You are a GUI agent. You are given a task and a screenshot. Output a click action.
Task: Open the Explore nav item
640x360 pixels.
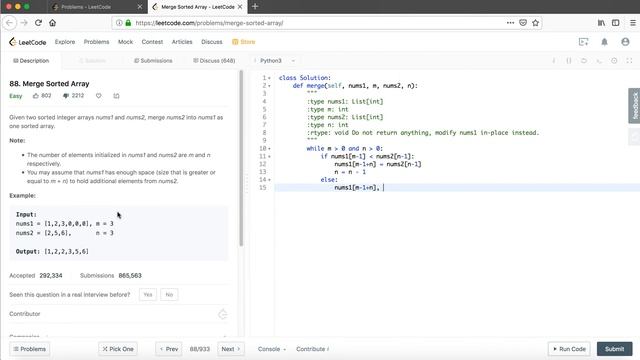pyautogui.click(x=65, y=42)
